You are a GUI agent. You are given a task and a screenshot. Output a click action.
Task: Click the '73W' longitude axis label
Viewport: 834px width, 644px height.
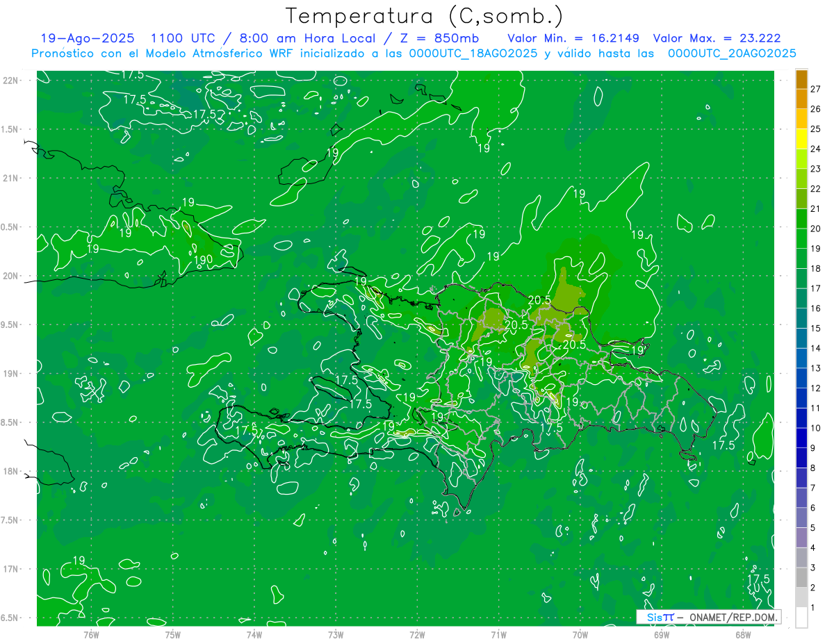(336, 634)
